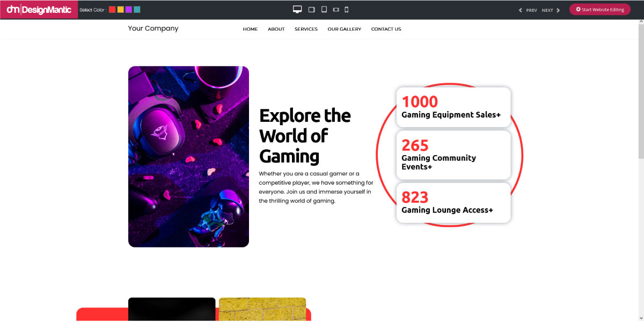Pick the orange color theme swatch
The image size is (644, 322).
(x=121, y=10)
